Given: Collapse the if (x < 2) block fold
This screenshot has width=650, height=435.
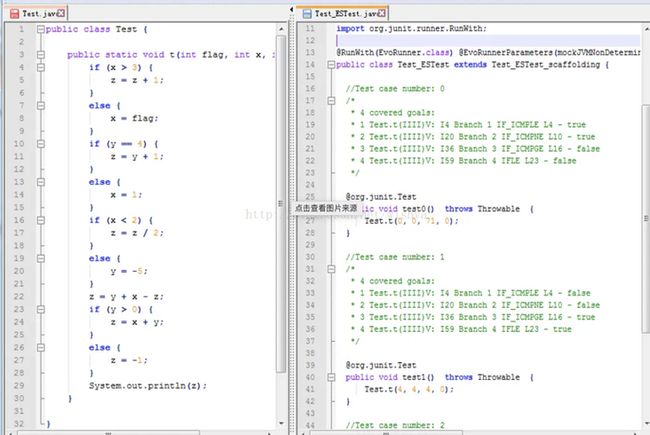Looking at the screenshot, I should click(41, 220).
